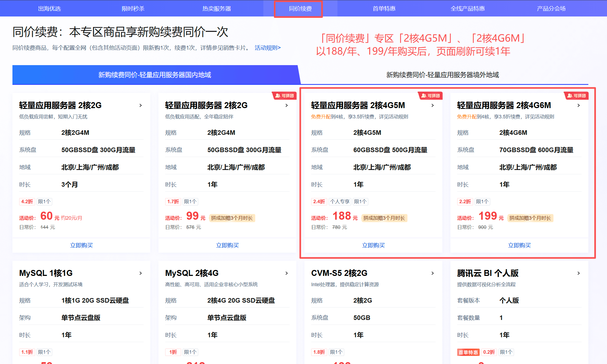607x364 pixels.
Task: Expand chevron on 2核4G6M card
Action: pos(579,105)
